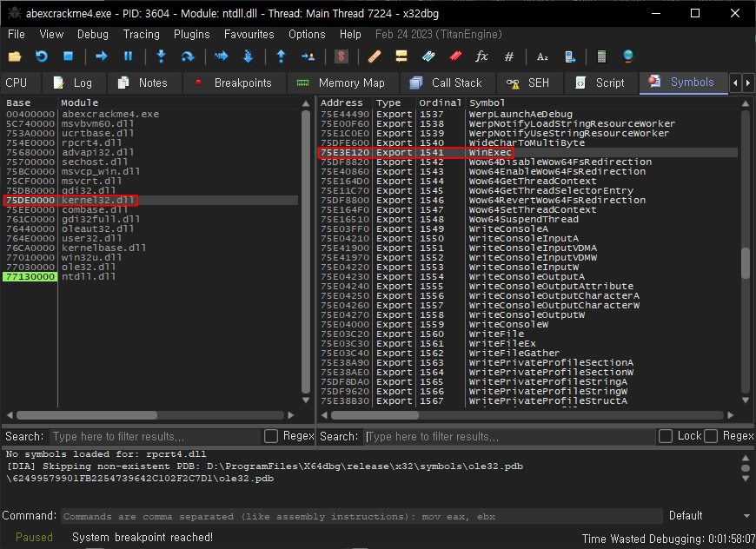Screen dimensions: 756x549
Task: Find strings with the Az icon
Action: point(542,56)
